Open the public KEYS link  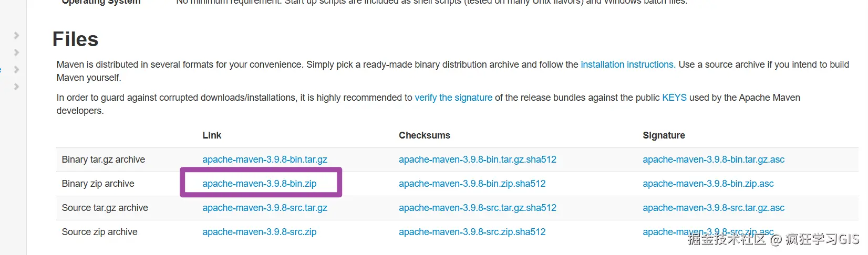pyautogui.click(x=674, y=98)
